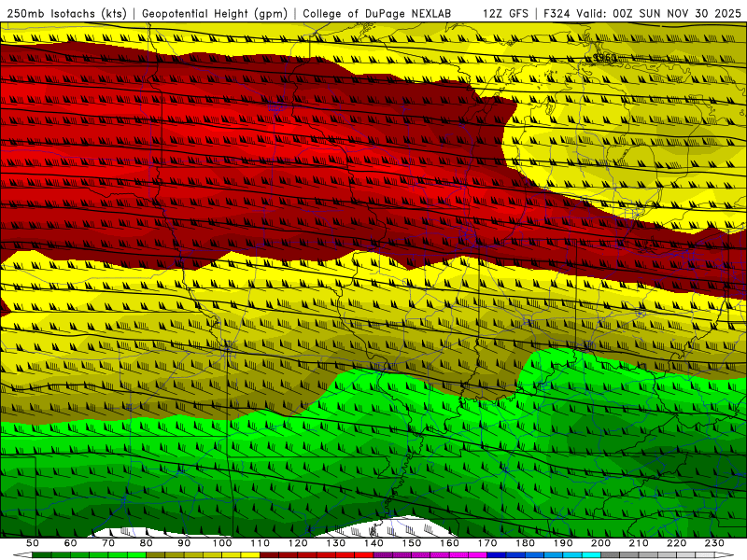This screenshot has height=560, width=747.
Task: Click the bright yellow swatch before 110
Action: click(250, 554)
